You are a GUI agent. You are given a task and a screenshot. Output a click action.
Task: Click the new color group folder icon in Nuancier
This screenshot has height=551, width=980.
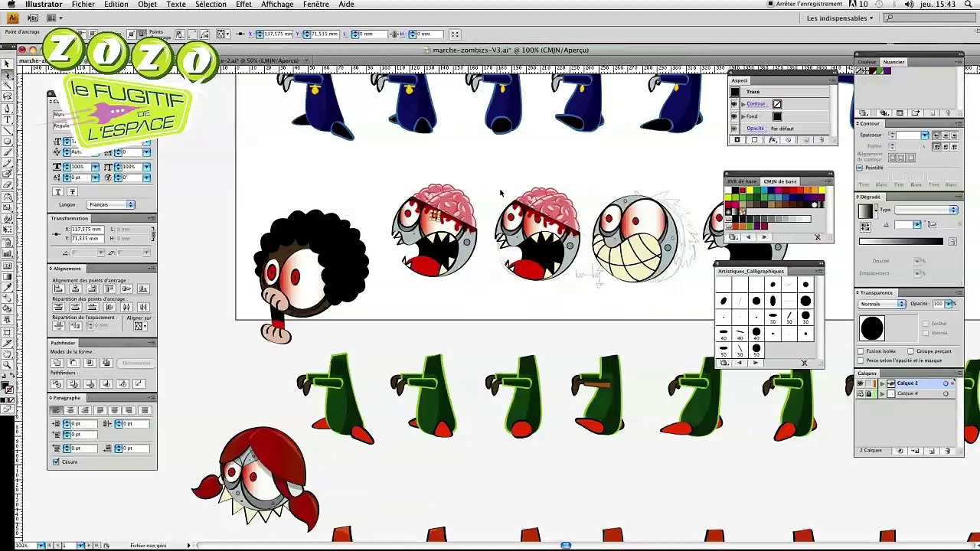(x=915, y=112)
